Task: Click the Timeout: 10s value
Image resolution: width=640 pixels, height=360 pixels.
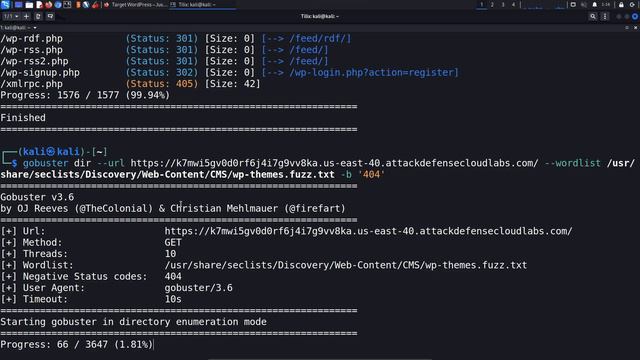Action: pos(173,299)
